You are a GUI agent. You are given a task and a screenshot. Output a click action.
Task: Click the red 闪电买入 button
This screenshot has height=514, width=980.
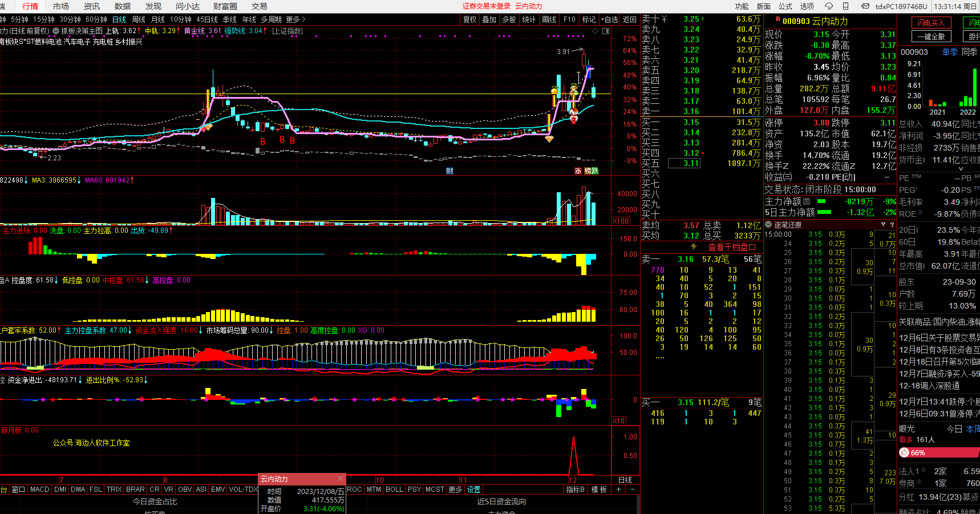point(931,23)
